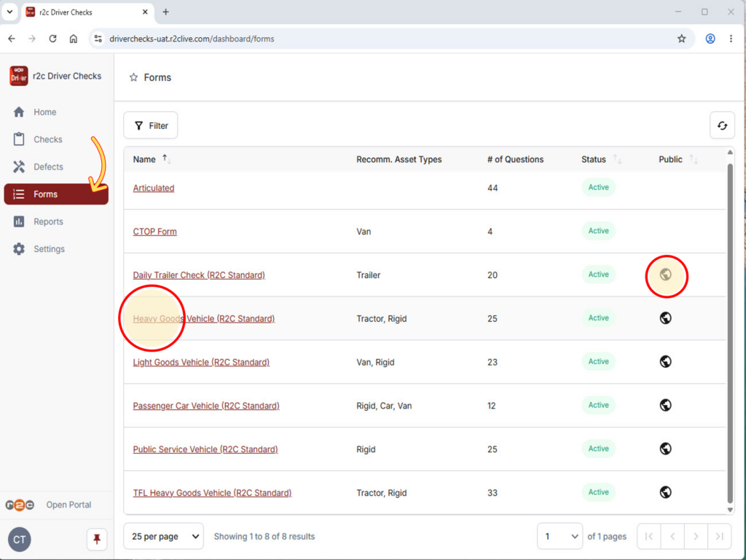Go to previous page of results
The height and width of the screenshot is (560, 746).
click(x=672, y=536)
